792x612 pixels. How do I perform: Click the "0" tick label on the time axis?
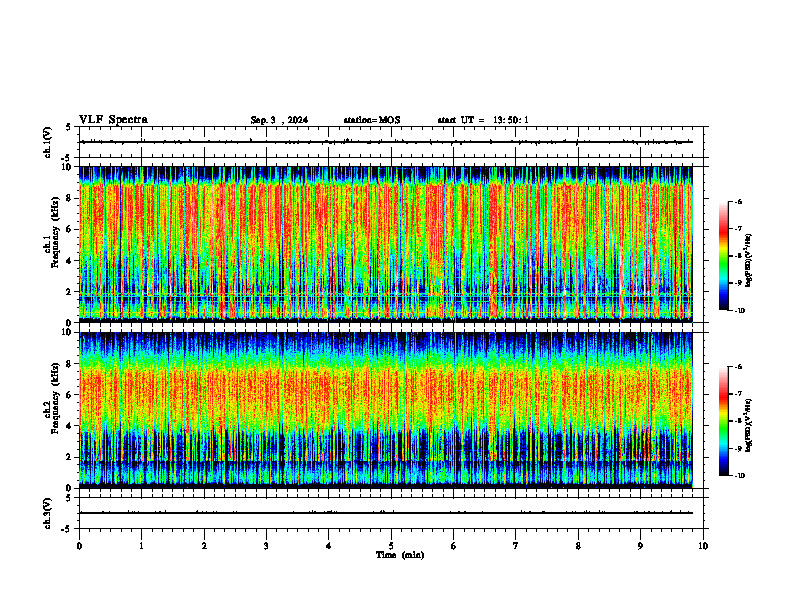coord(79,546)
